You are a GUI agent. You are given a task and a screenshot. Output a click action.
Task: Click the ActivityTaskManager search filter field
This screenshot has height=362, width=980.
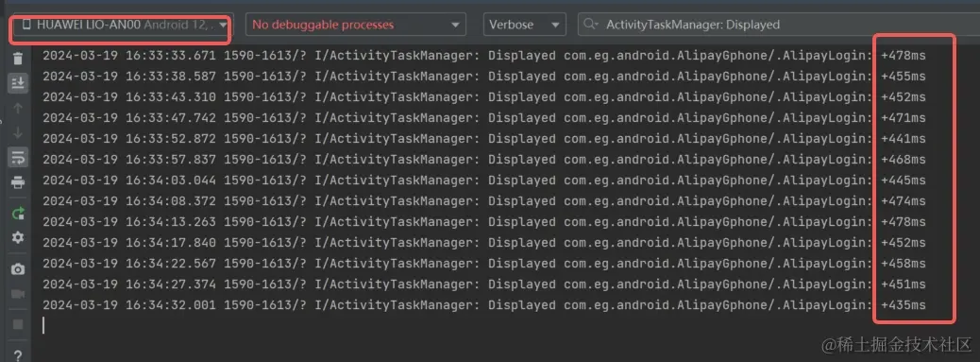point(779,25)
